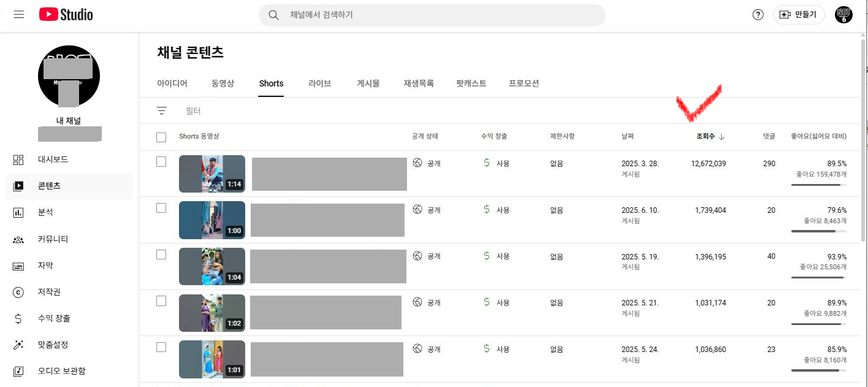Image resolution: width=868 pixels, height=387 pixels.
Task: Click dollar icon for 2025. 5. 21. video
Action: pos(487,302)
